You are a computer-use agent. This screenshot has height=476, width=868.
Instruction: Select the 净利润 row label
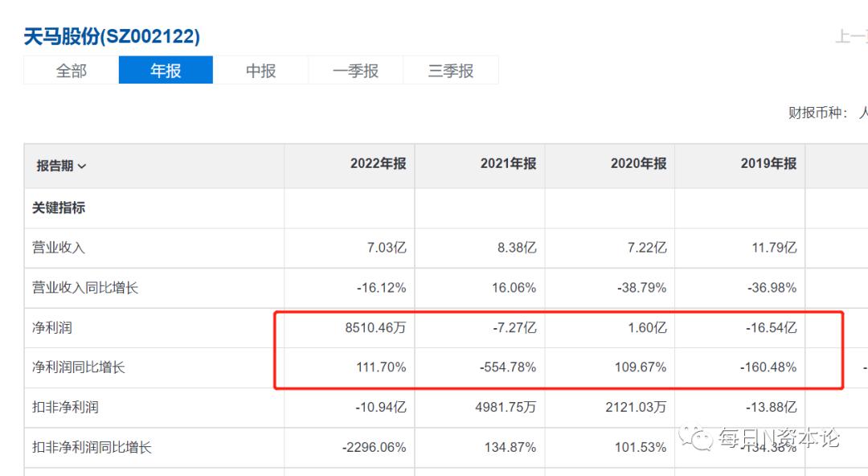(51, 328)
